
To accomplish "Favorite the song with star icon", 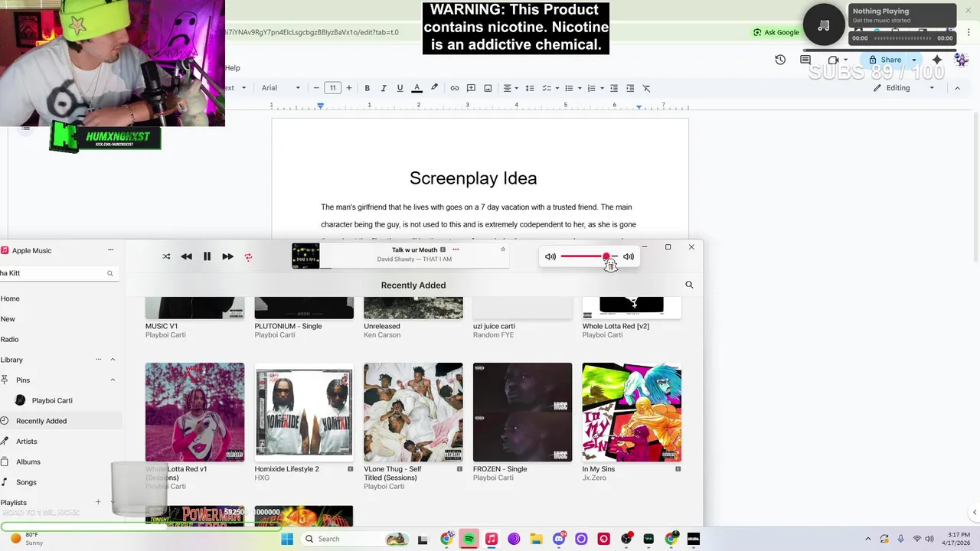I will pyautogui.click(x=503, y=249).
